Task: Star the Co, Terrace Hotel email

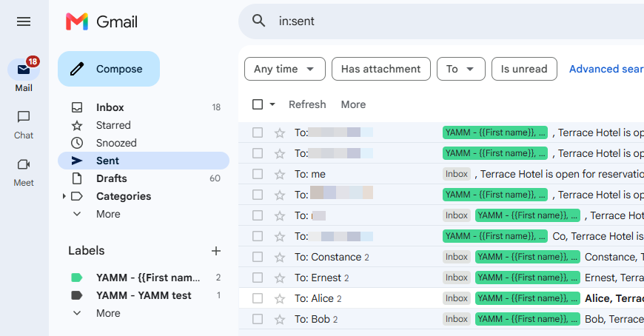Action: pos(280,236)
